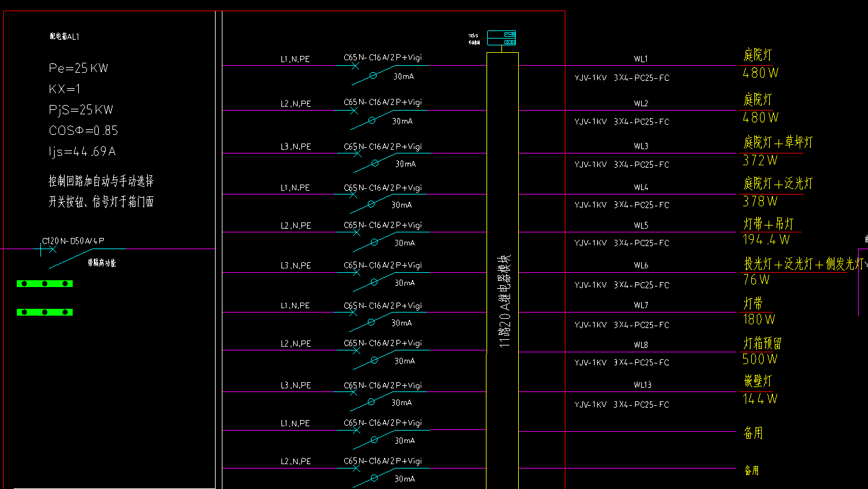Image resolution: width=868 pixels, height=489 pixels.
Task: Select the KX=1 text
Action: (65, 89)
